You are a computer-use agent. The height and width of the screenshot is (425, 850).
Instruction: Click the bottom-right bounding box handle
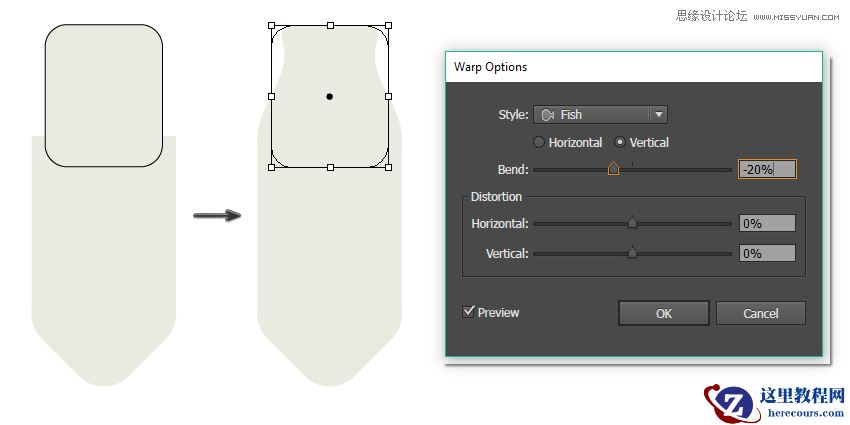tap(388, 168)
